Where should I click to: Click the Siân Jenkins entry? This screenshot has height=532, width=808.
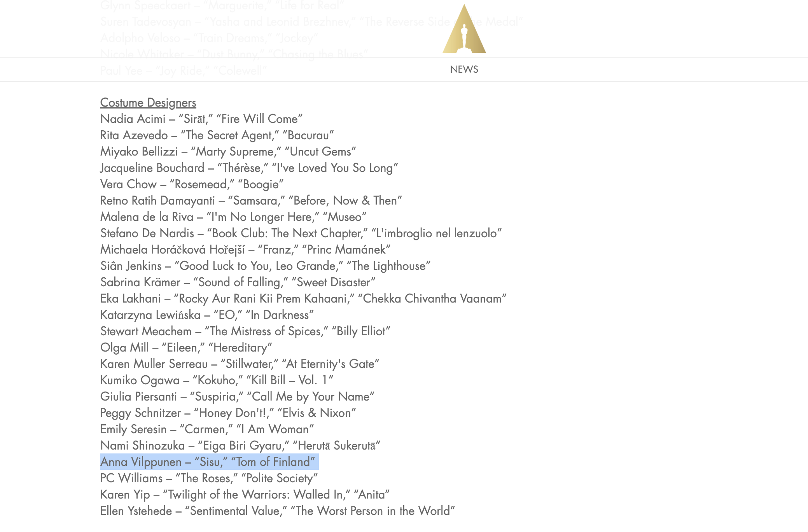click(x=266, y=266)
